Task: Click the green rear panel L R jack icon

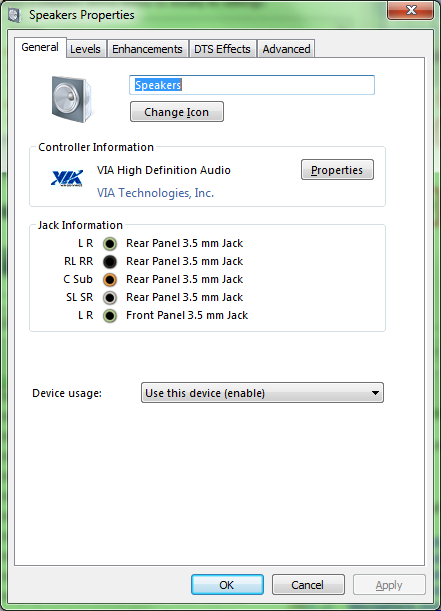Action: pyautogui.click(x=110, y=244)
